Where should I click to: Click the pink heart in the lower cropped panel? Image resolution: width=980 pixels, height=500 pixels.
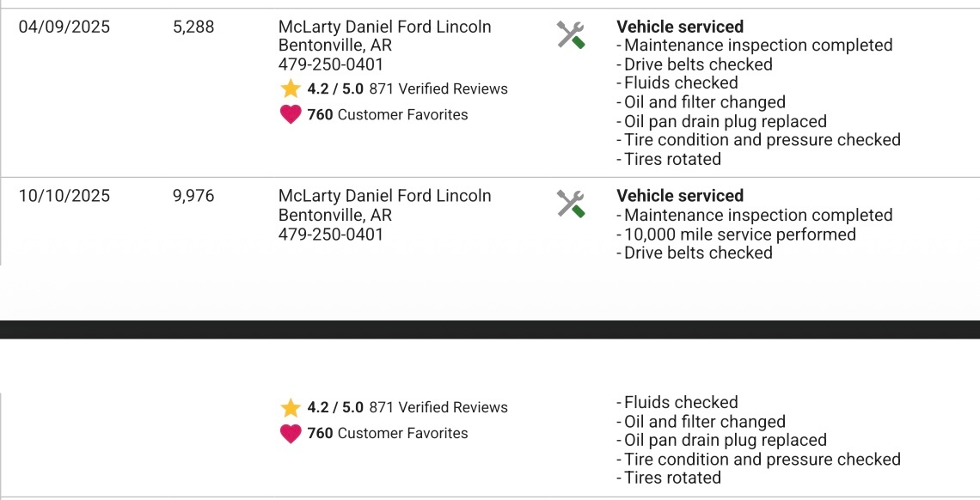point(291,433)
